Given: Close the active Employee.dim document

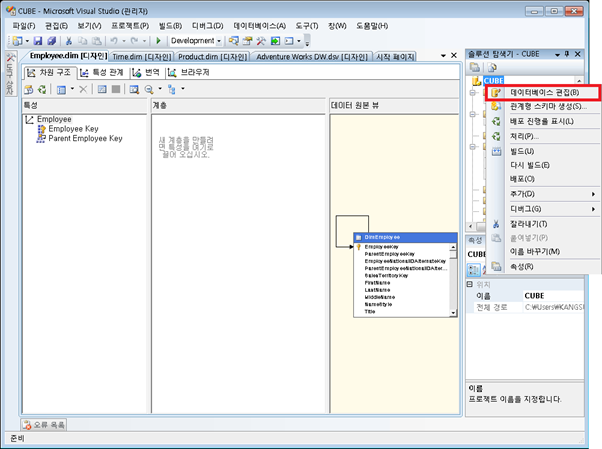Looking at the screenshot, I should 454,55.
